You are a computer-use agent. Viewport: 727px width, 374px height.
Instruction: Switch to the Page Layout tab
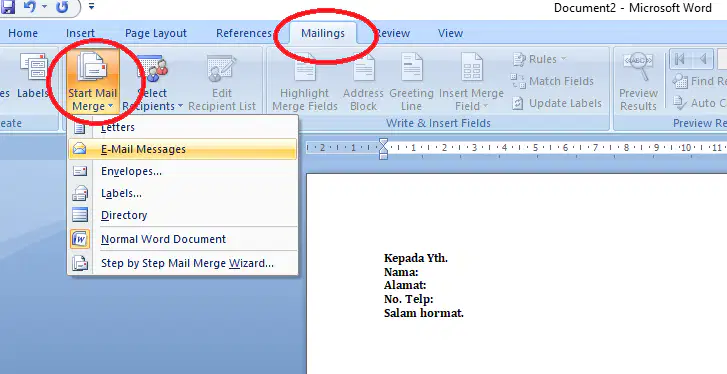tap(156, 33)
